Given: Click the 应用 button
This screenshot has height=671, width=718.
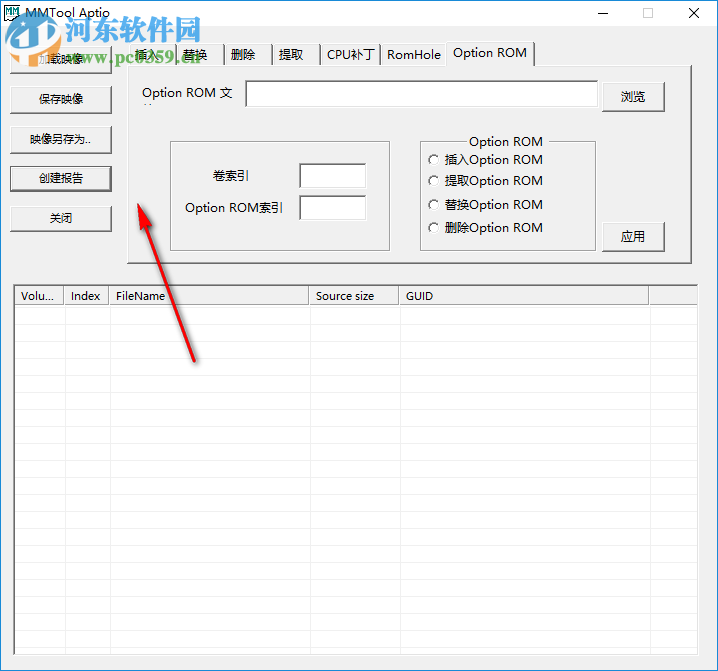Looking at the screenshot, I should (633, 237).
